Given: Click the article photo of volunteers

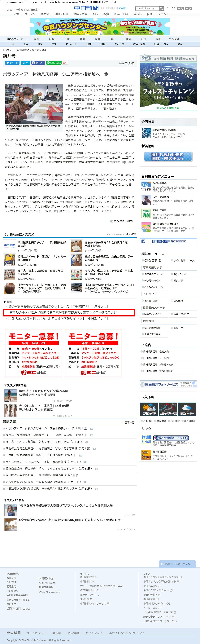Looking at the screenshot, I should [34, 104].
